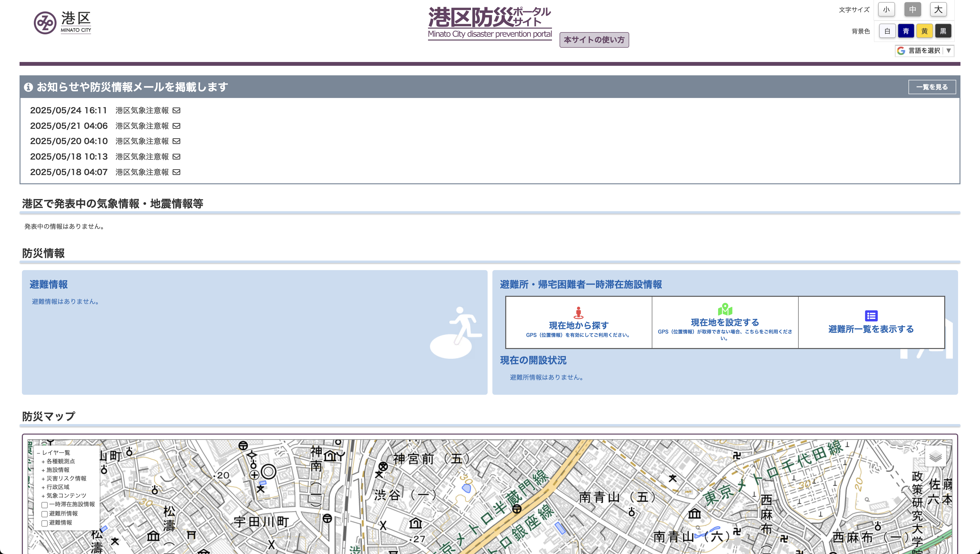The height and width of the screenshot is (554, 980).
Task: Click 一覧を見る to view all notices
Action: click(932, 87)
